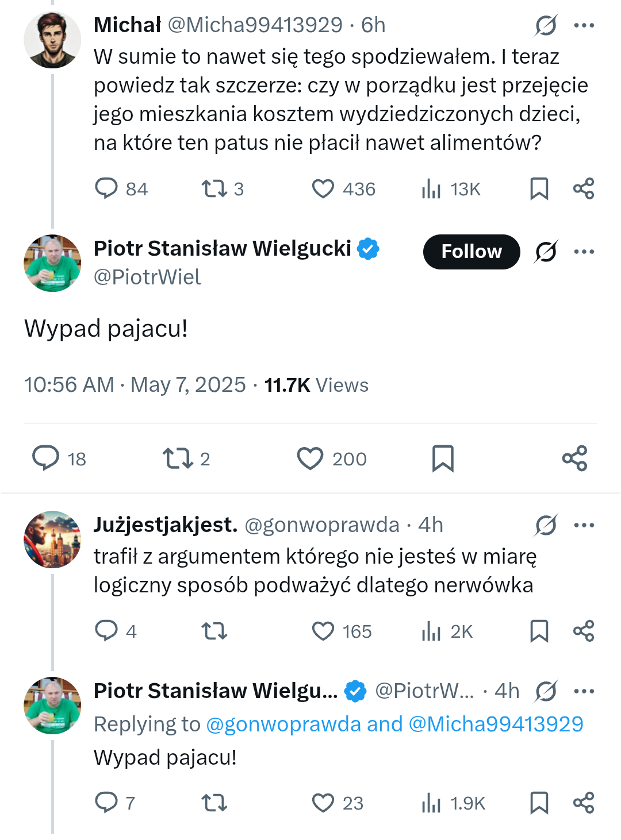The width and height of the screenshot is (621, 840).
Task: Reply to main tweet with 18 comments
Action: pyautogui.click(x=46, y=458)
